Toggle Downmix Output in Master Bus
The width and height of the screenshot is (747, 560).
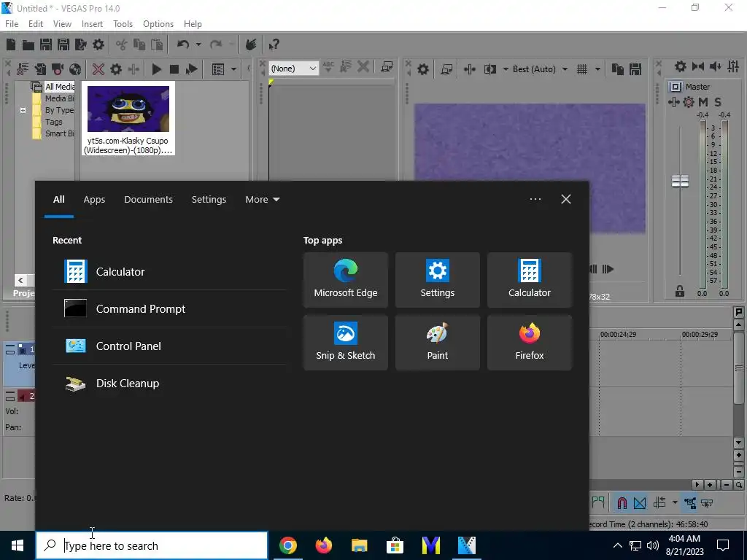pyautogui.click(x=698, y=66)
